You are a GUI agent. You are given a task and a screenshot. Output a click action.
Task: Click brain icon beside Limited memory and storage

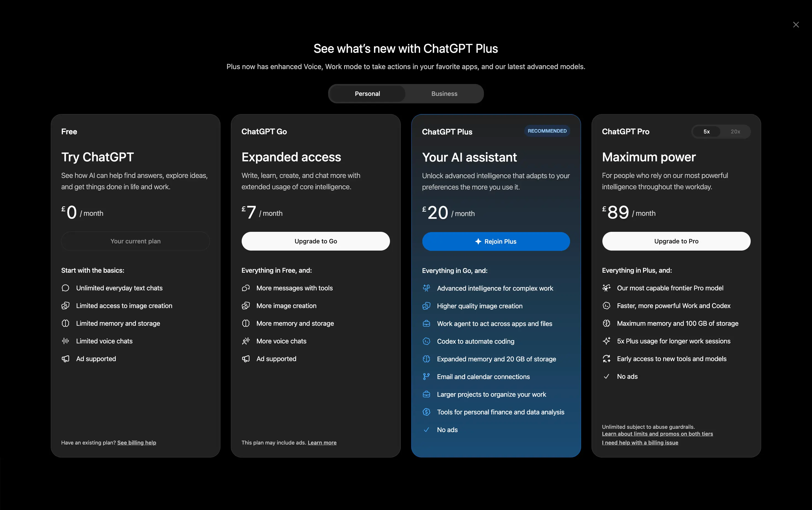point(65,324)
